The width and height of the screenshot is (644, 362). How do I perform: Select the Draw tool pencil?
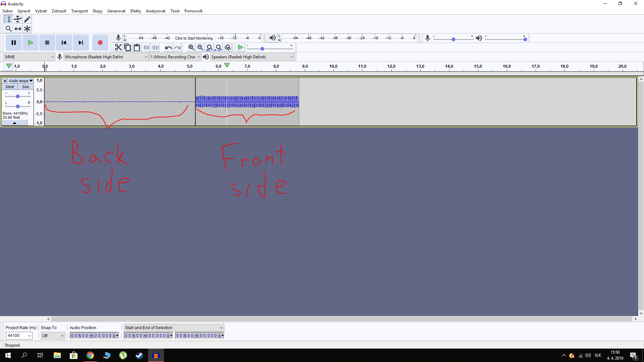[27, 19]
